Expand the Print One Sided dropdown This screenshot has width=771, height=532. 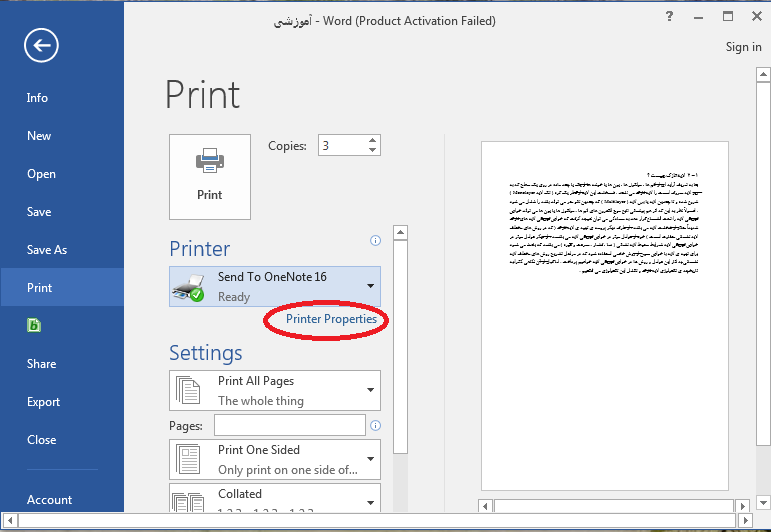(x=275, y=459)
